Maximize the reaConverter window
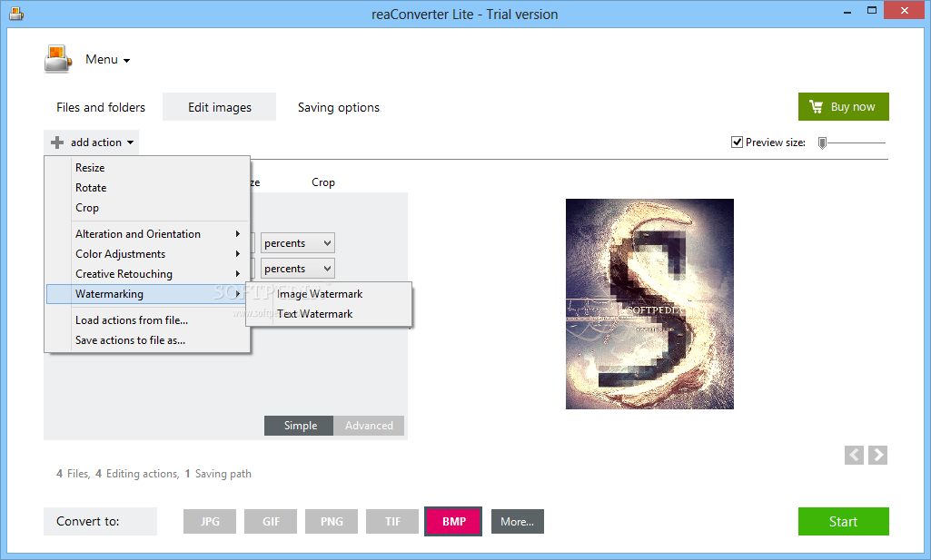 [x=872, y=10]
